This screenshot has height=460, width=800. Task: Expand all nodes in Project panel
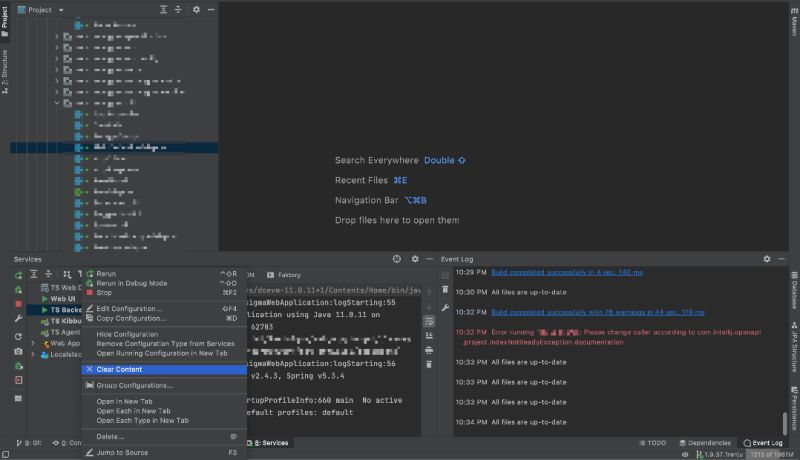pos(163,10)
